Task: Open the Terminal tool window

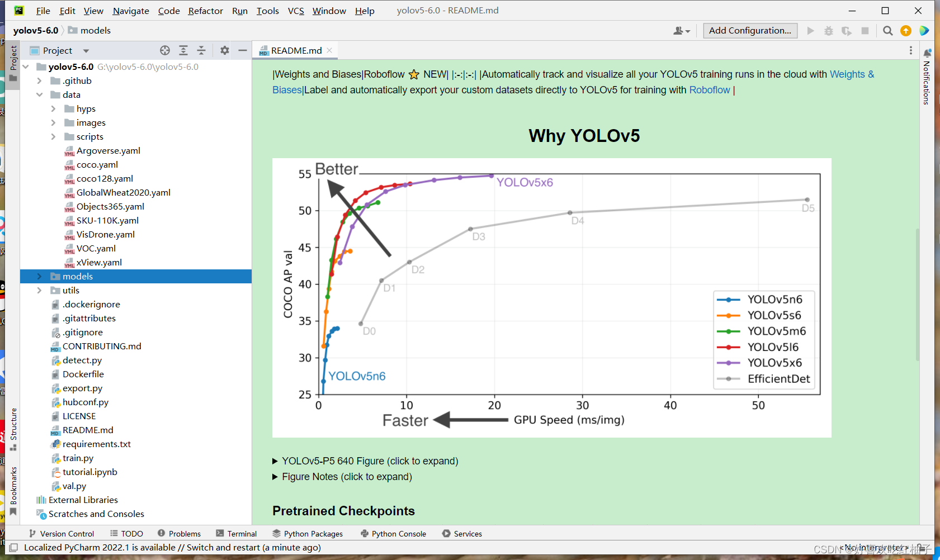Action: coord(236,534)
